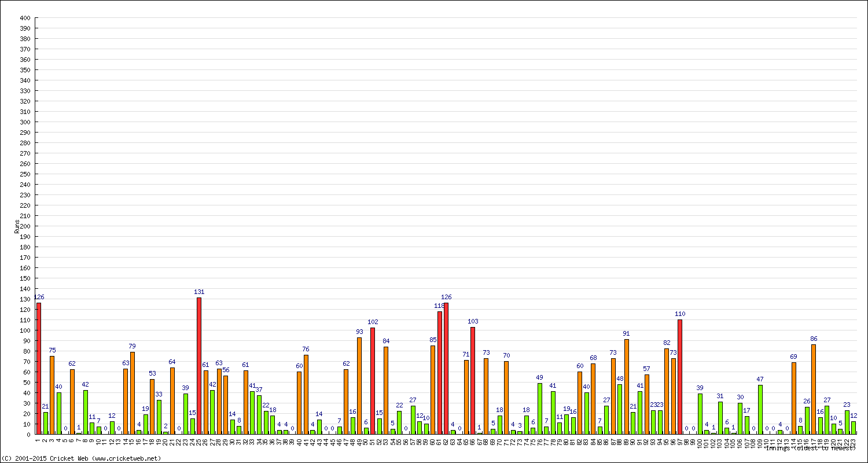The width and height of the screenshot is (868, 463).
Task: Click the 300 y-axis tick label
Action: tap(24, 122)
